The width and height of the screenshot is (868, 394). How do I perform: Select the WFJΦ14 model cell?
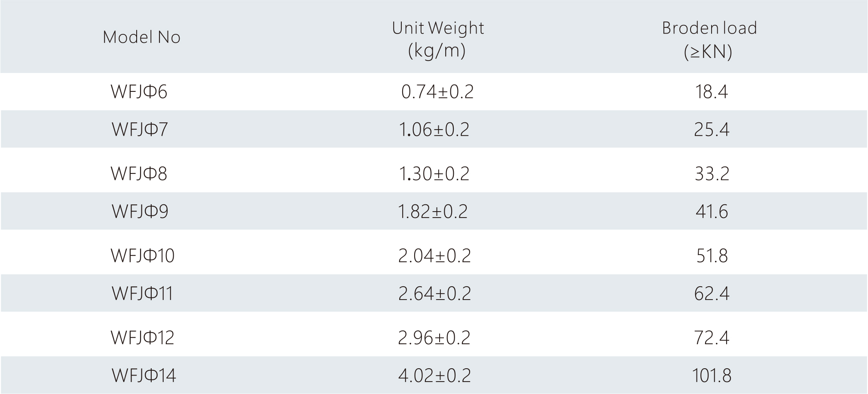[x=144, y=376]
